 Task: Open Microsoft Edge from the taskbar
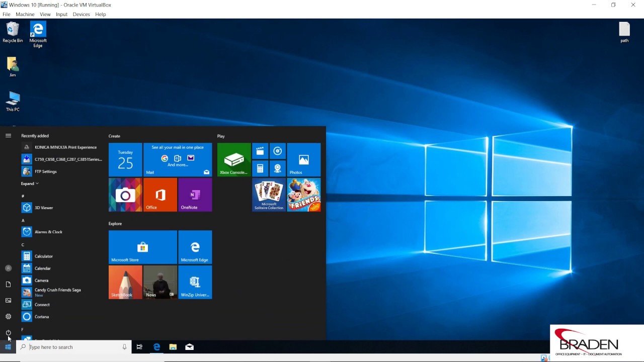pos(156,347)
